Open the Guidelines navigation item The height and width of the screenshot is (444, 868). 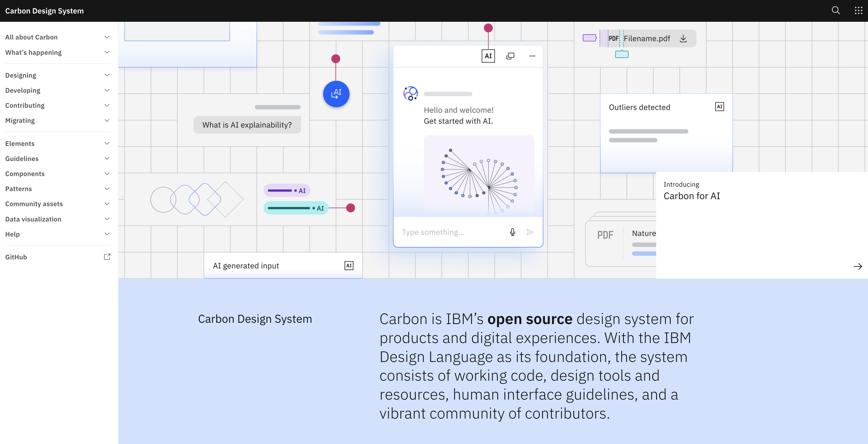58,159
